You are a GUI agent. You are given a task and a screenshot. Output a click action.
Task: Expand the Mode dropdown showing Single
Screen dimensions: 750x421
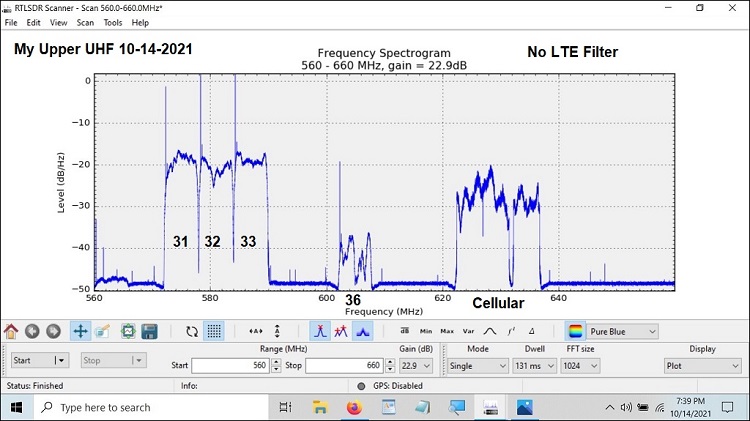(x=477, y=366)
